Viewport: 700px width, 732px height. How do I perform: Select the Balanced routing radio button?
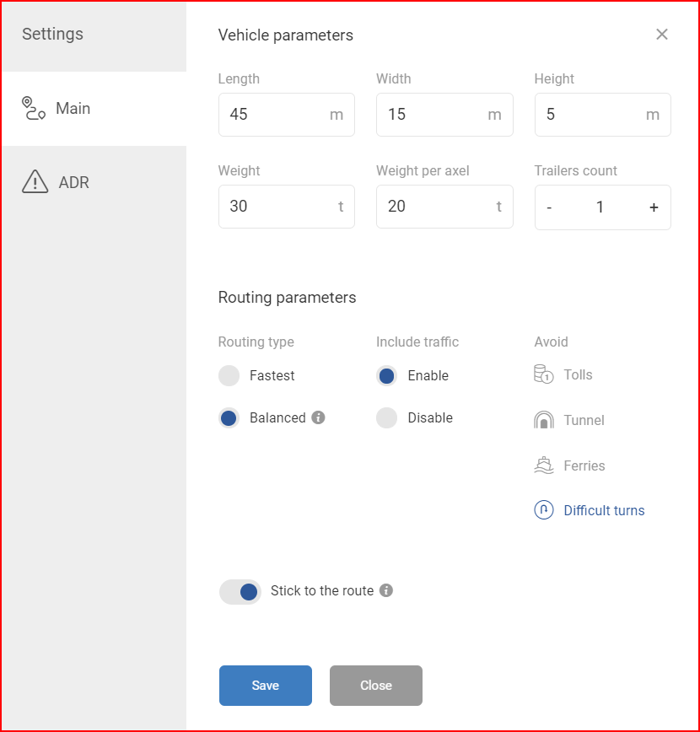[229, 417]
